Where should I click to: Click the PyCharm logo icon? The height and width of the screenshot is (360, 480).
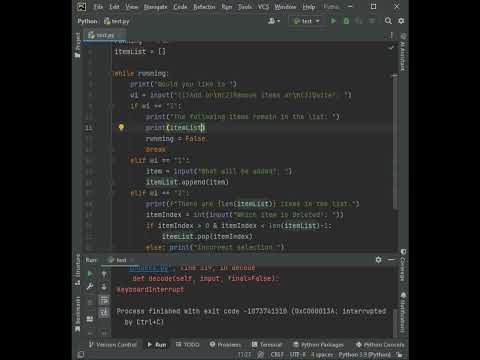coord(81,7)
